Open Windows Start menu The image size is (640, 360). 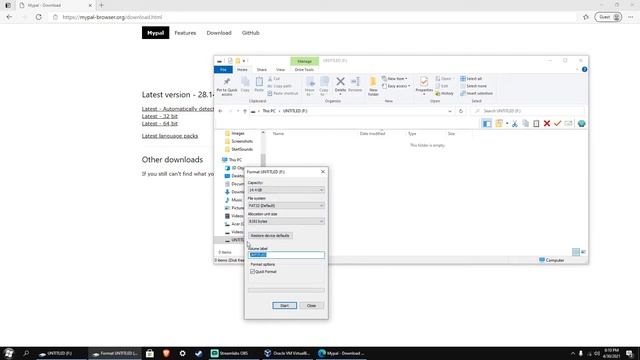(9, 353)
